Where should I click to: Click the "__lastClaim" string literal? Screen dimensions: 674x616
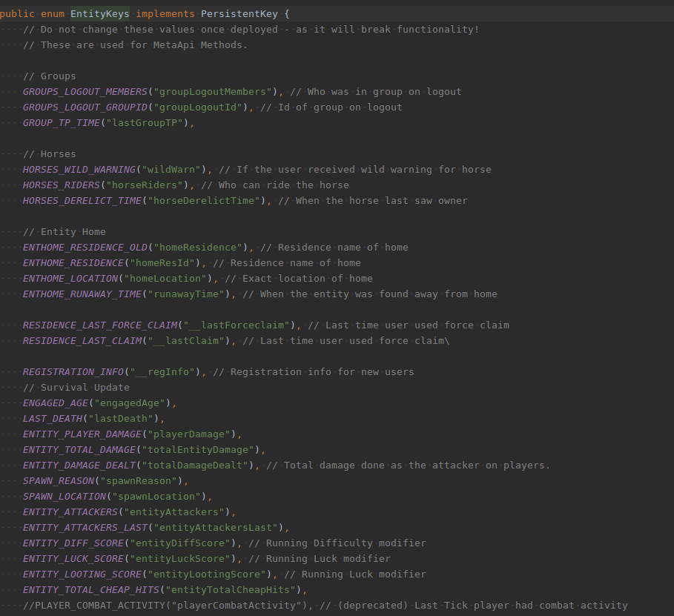[185, 340]
